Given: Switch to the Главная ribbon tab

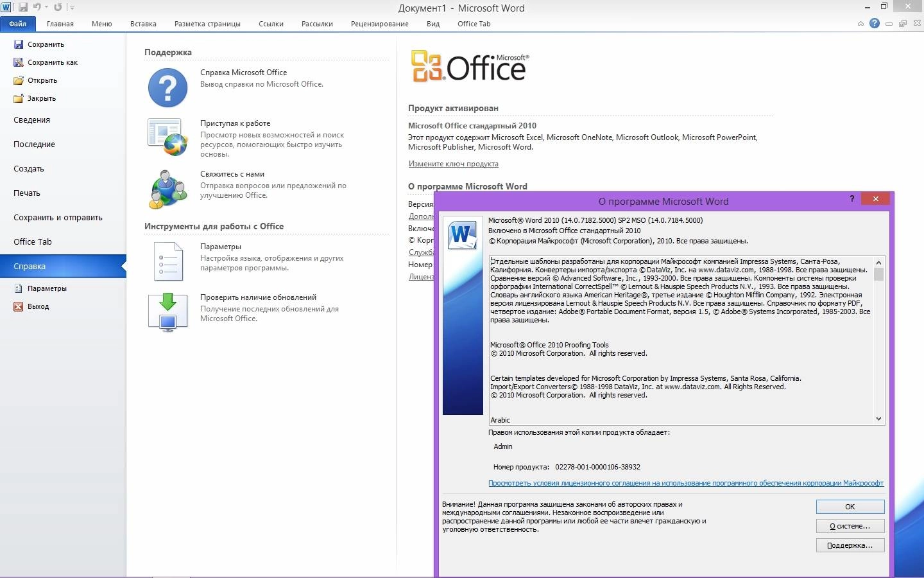Looking at the screenshot, I should pyautogui.click(x=60, y=24).
